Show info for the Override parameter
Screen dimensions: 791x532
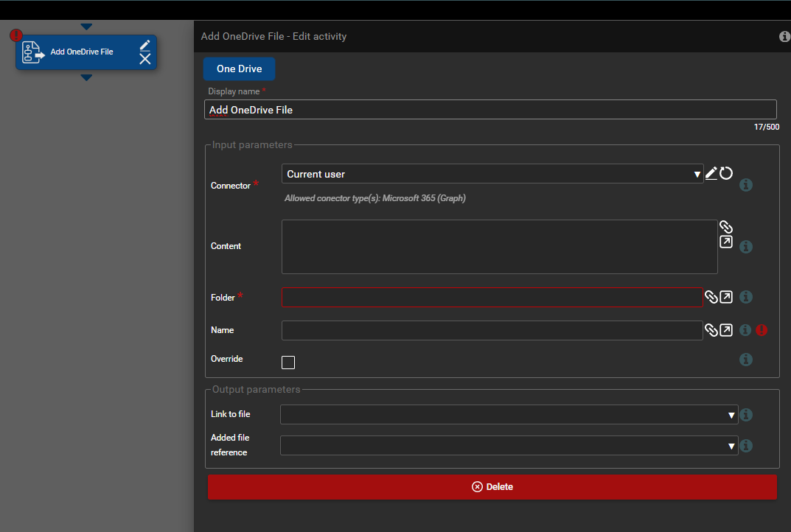(x=745, y=360)
